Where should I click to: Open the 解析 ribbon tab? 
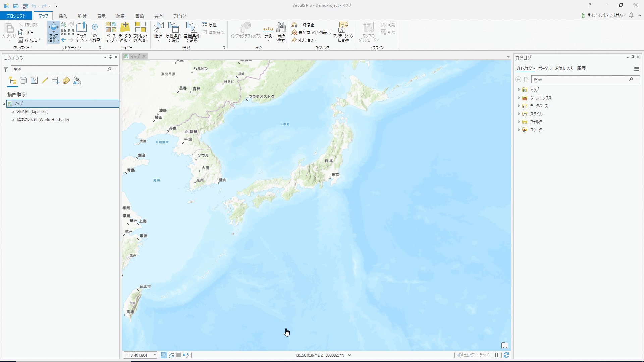point(82,16)
